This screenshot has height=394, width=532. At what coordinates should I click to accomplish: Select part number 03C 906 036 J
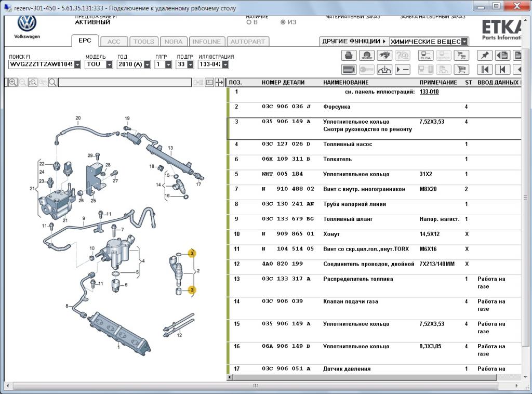click(286, 107)
